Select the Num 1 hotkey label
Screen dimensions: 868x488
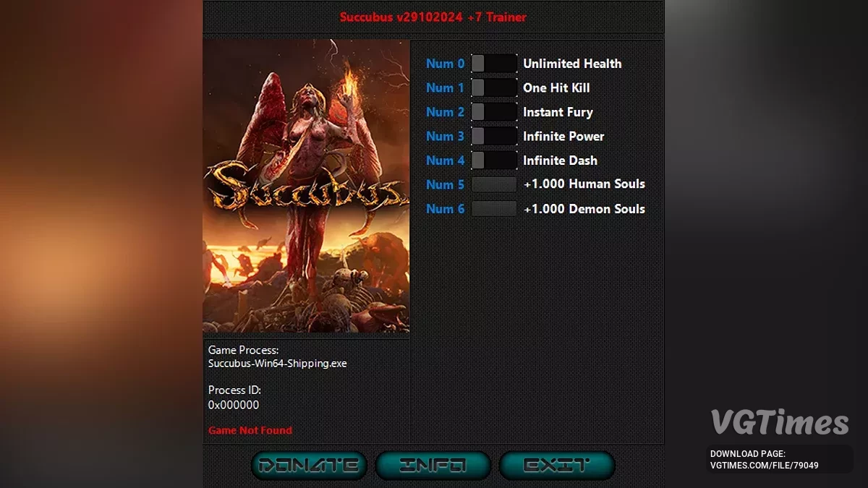pos(445,87)
